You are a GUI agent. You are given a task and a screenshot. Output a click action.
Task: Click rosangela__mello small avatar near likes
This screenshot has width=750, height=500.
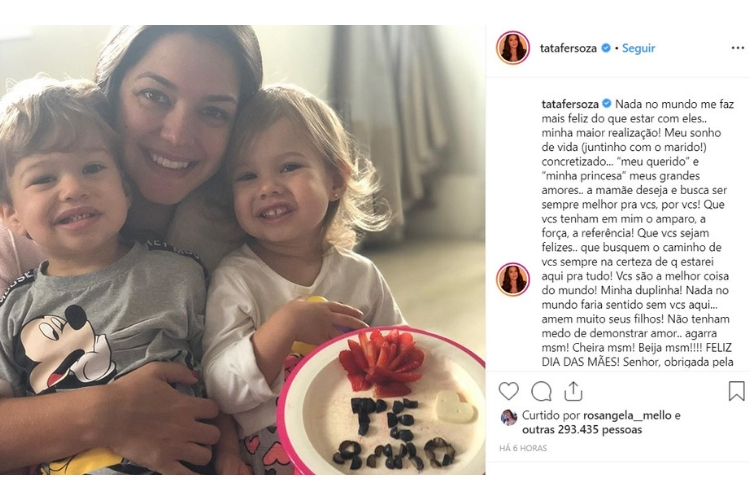point(508,417)
